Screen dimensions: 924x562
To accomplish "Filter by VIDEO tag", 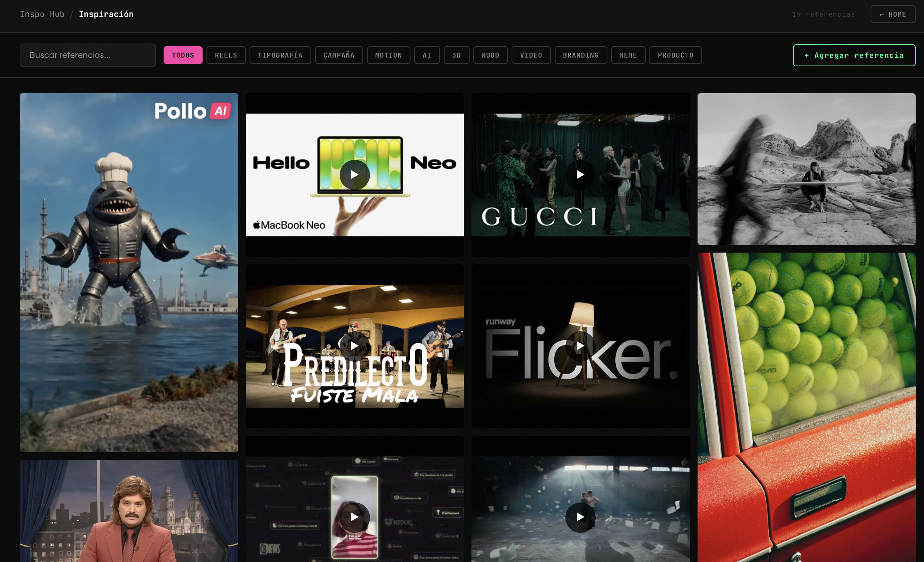I will point(531,55).
